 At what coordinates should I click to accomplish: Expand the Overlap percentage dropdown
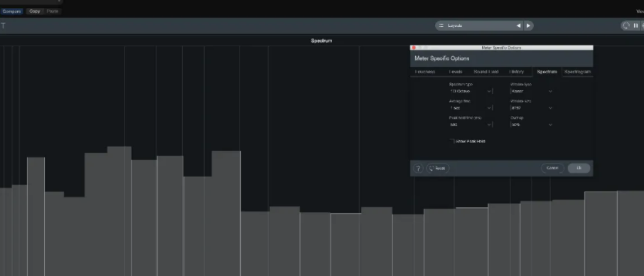point(532,124)
